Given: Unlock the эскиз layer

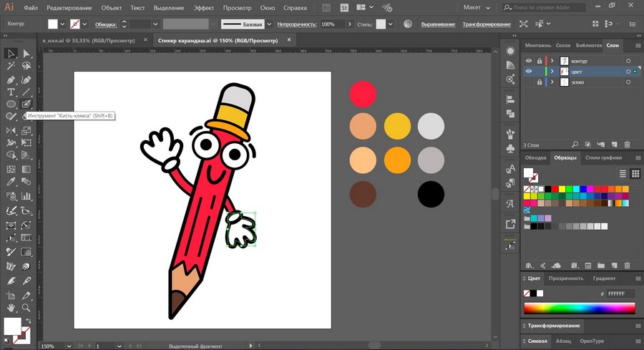Looking at the screenshot, I should [540, 82].
